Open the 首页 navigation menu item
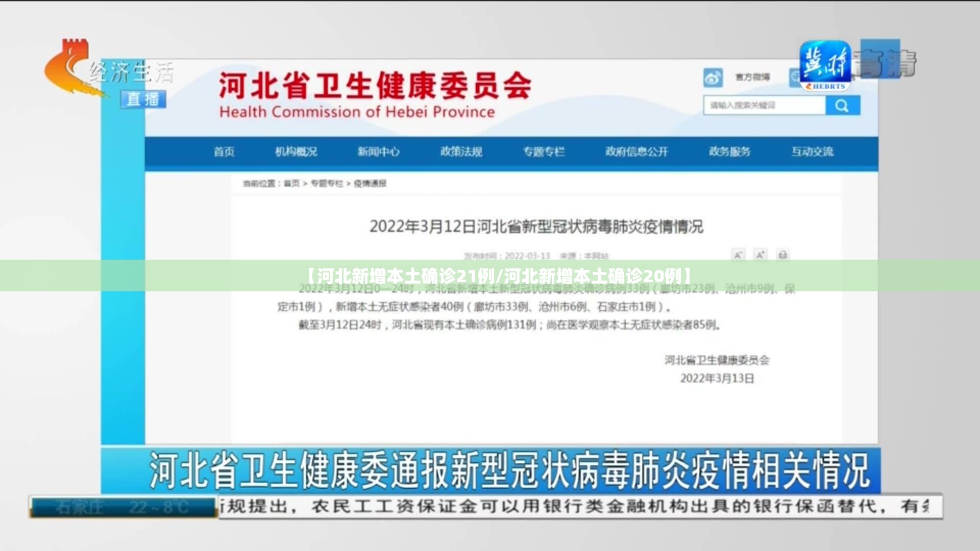This screenshot has width=980, height=551. (224, 152)
